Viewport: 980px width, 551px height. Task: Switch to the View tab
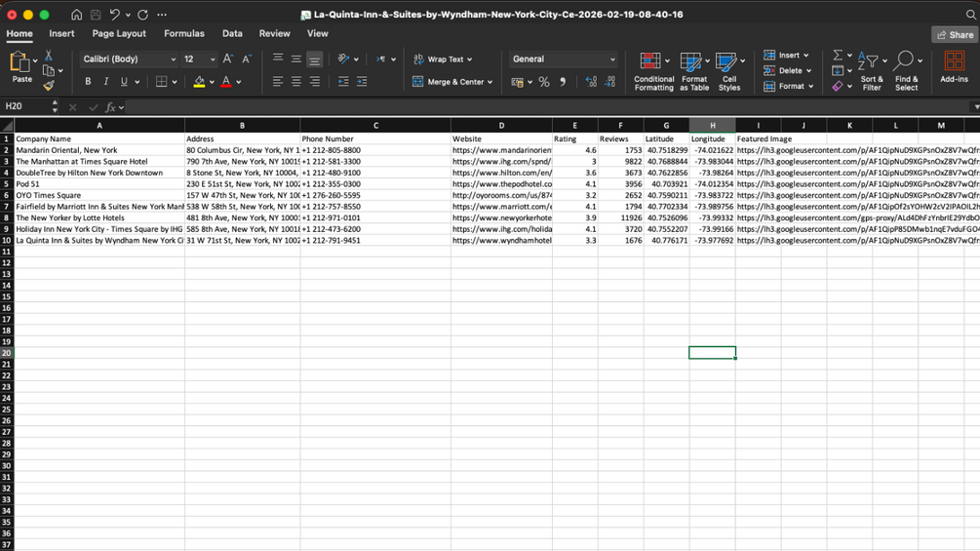[317, 34]
